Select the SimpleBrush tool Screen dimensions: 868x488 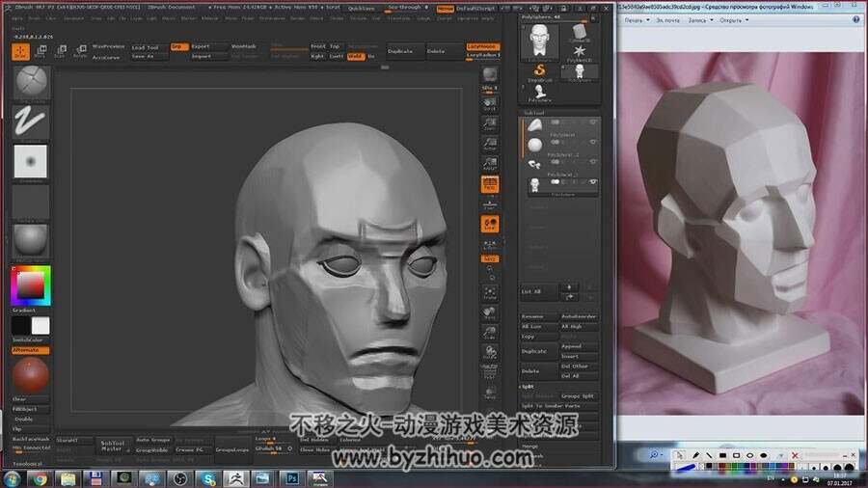(540, 72)
